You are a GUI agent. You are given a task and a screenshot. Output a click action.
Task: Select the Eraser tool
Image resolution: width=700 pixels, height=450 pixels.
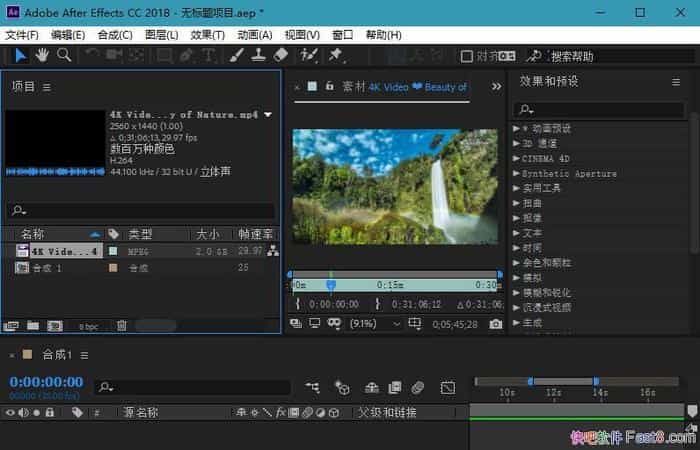click(280, 55)
